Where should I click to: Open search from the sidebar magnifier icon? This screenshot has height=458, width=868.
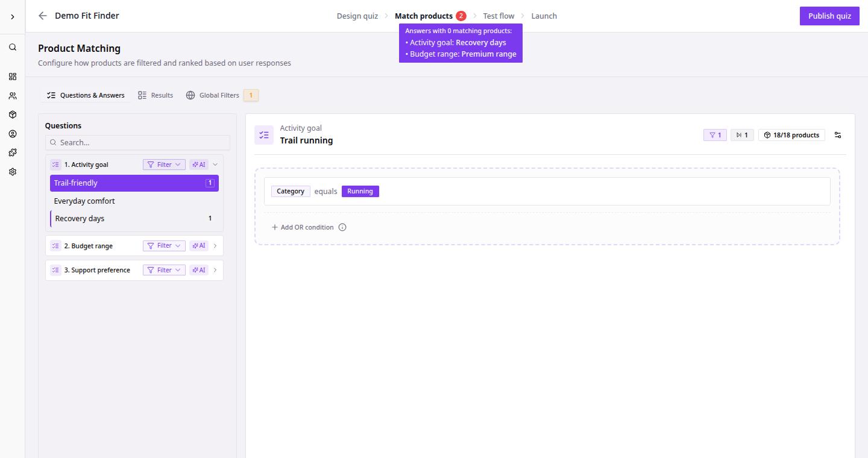[x=12, y=47]
